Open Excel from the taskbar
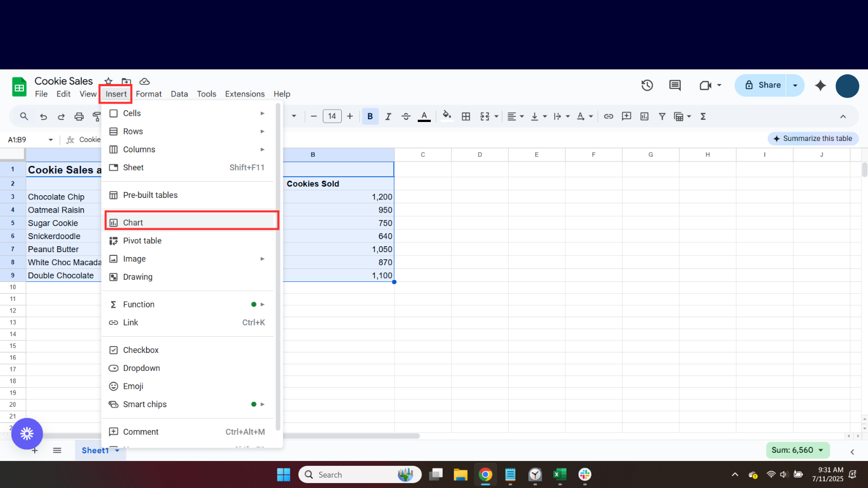The image size is (868, 488). 560,475
